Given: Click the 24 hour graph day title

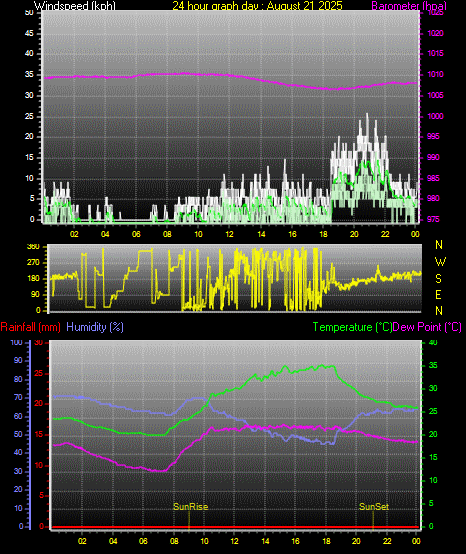Looking at the screenshot, I should [257, 5].
